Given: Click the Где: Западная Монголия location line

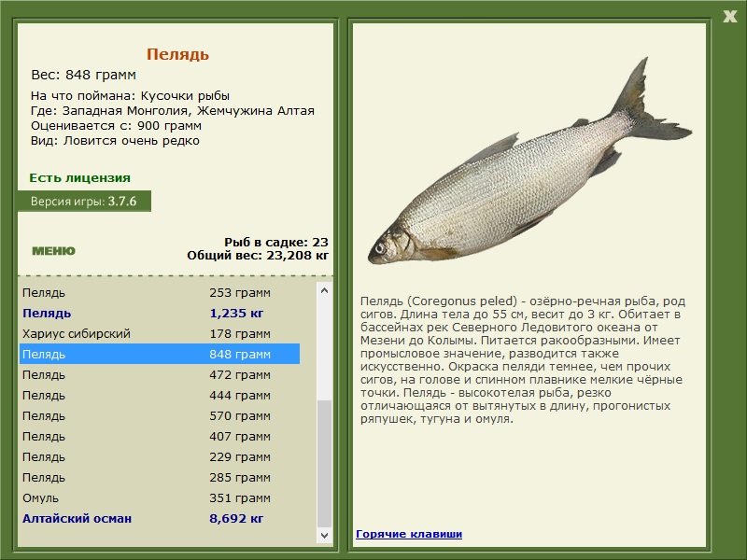Looking at the screenshot, I should (x=173, y=110).
